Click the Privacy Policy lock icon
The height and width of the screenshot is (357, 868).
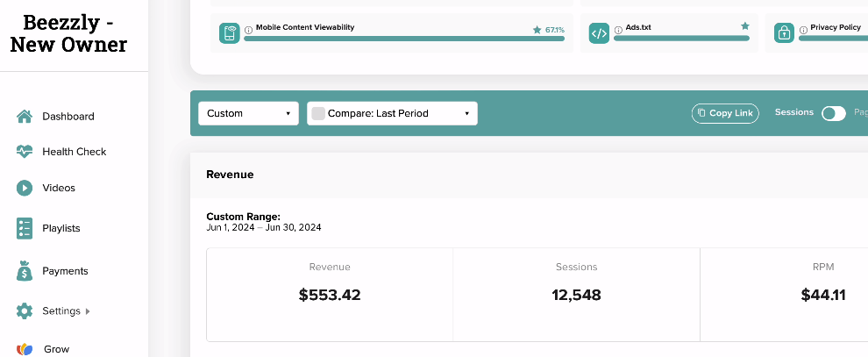pos(784,33)
